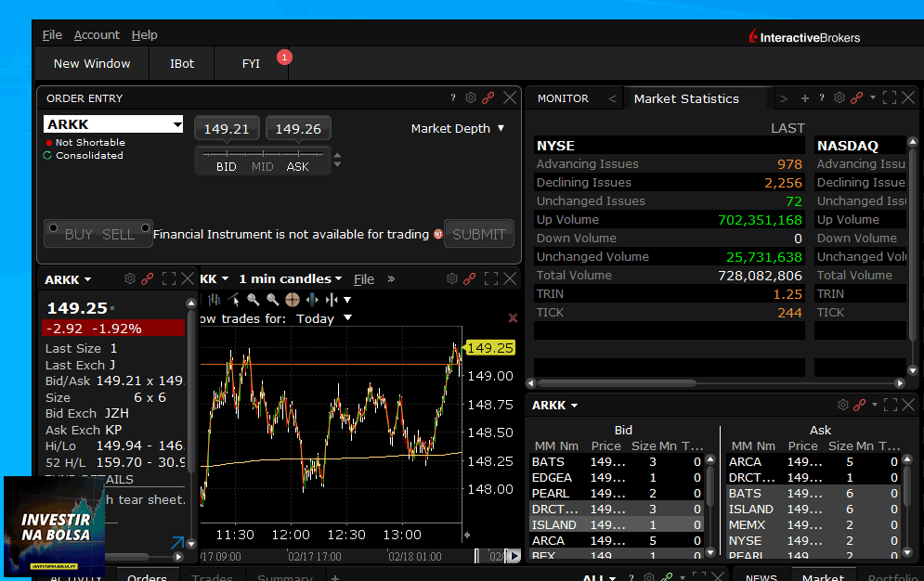
Task: Open Monitor panel help question mark
Action: click(822, 97)
